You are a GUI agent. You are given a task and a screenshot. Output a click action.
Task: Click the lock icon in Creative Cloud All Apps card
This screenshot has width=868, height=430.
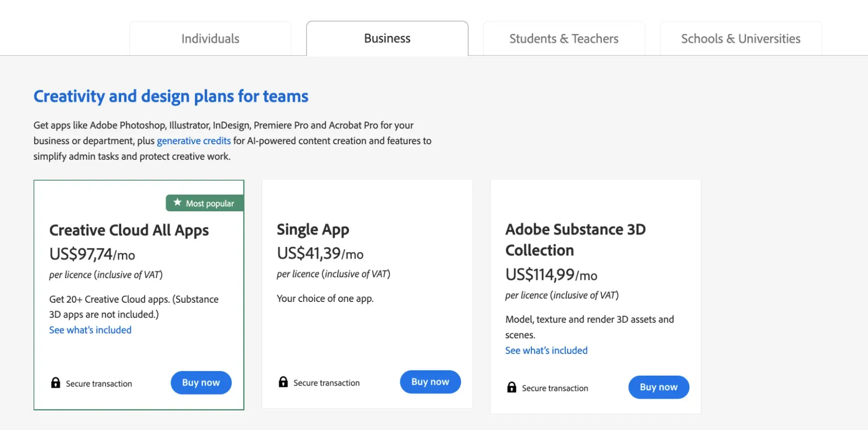coord(56,383)
